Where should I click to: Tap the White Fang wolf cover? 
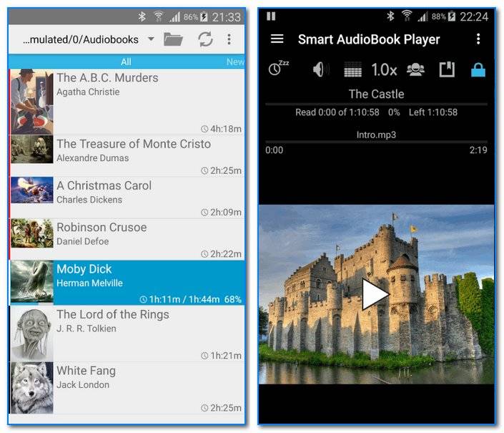(x=31, y=388)
